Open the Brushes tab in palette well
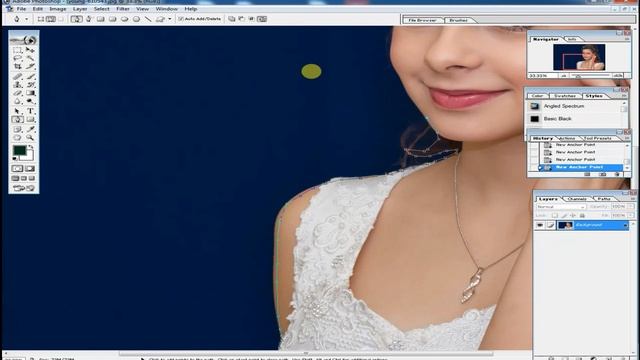The image size is (640, 360). tap(458, 20)
